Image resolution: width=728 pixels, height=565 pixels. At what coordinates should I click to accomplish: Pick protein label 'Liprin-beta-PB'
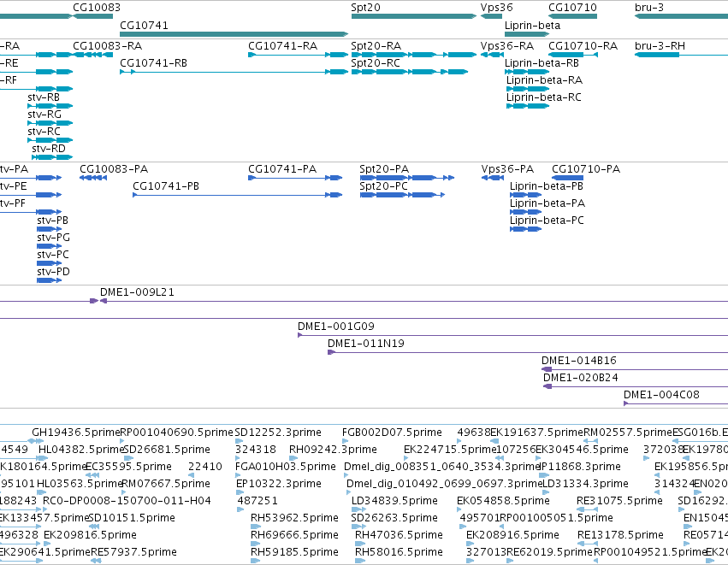547,186
